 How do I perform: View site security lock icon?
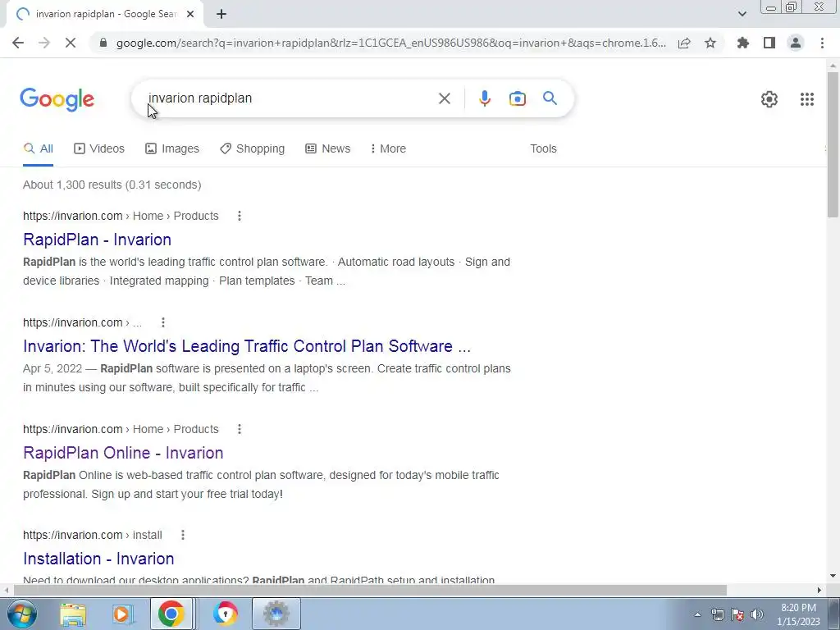[104, 43]
